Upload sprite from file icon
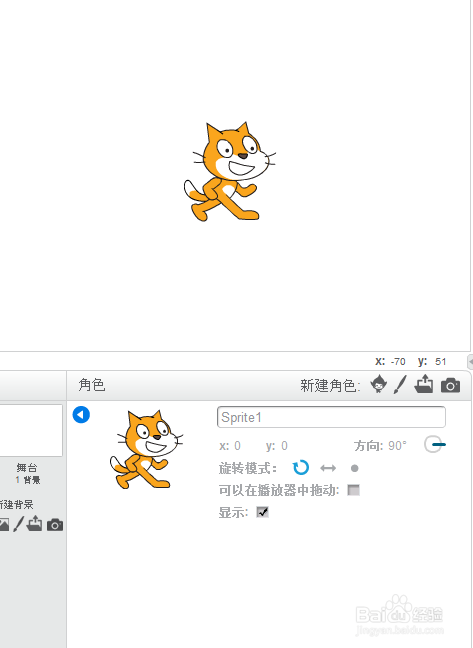Image resolution: width=473 pixels, height=648 pixels. (424, 384)
